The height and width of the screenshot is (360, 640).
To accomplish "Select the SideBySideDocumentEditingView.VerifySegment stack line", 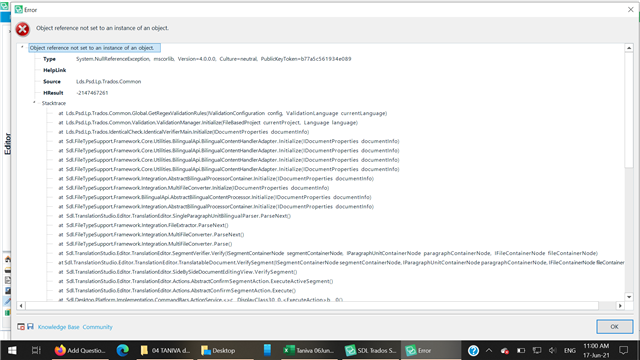I will point(178,272).
